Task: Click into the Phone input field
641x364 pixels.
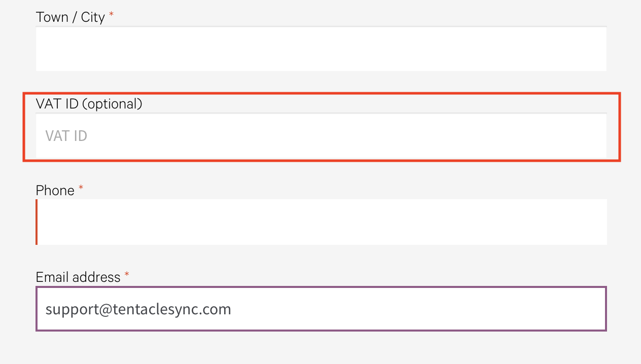Action: tap(321, 222)
